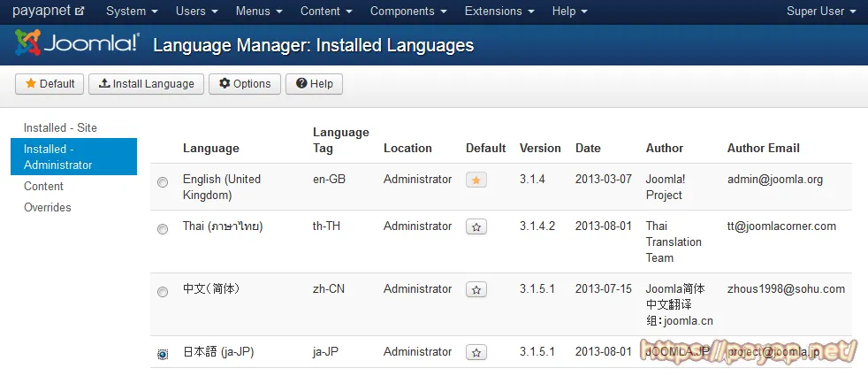This screenshot has height=376, width=868.
Task: Select the English (United Kingdom) radio button
Action: pos(163,182)
